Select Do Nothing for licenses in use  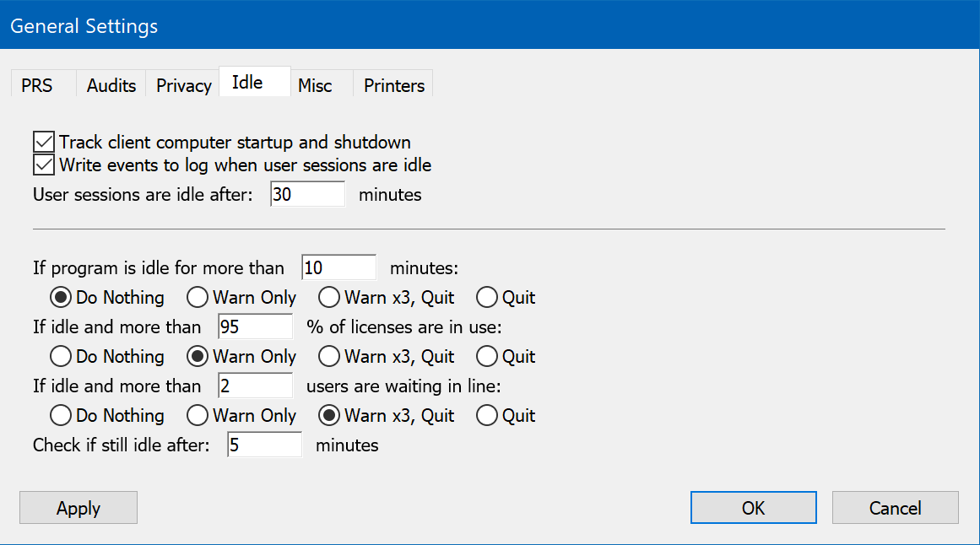click(x=61, y=357)
